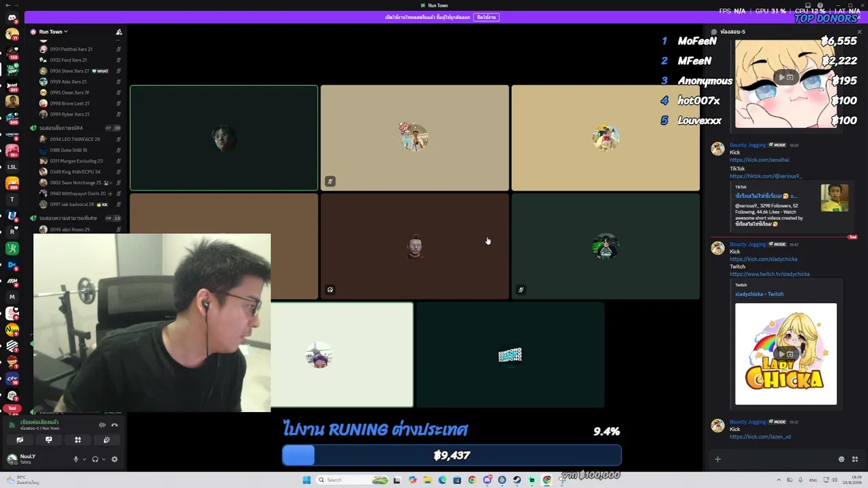
Task: Open the T server in sidebar
Action: (12, 199)
